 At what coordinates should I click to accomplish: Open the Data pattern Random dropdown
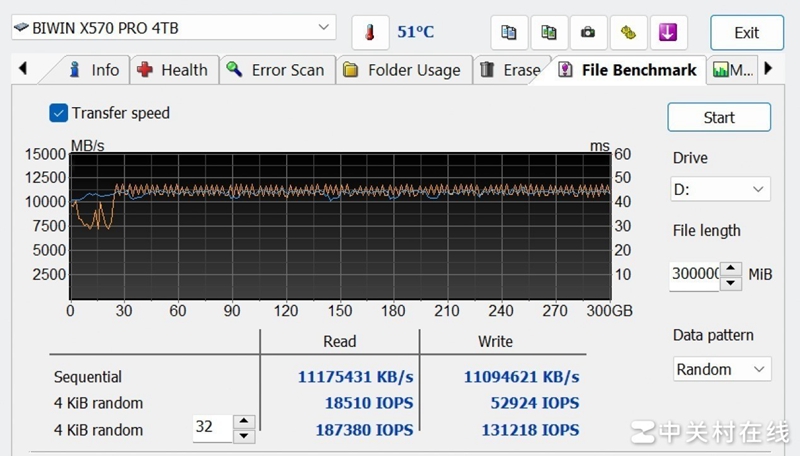click(720, 369)
